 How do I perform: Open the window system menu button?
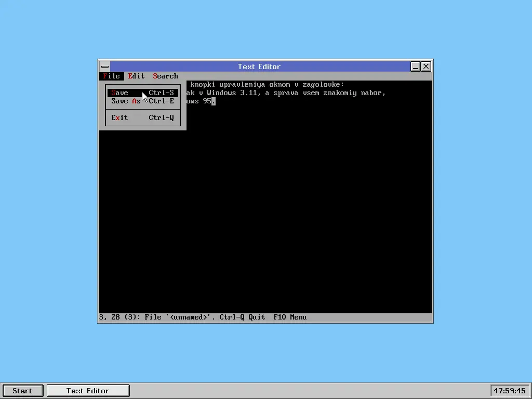click(105, 66)
